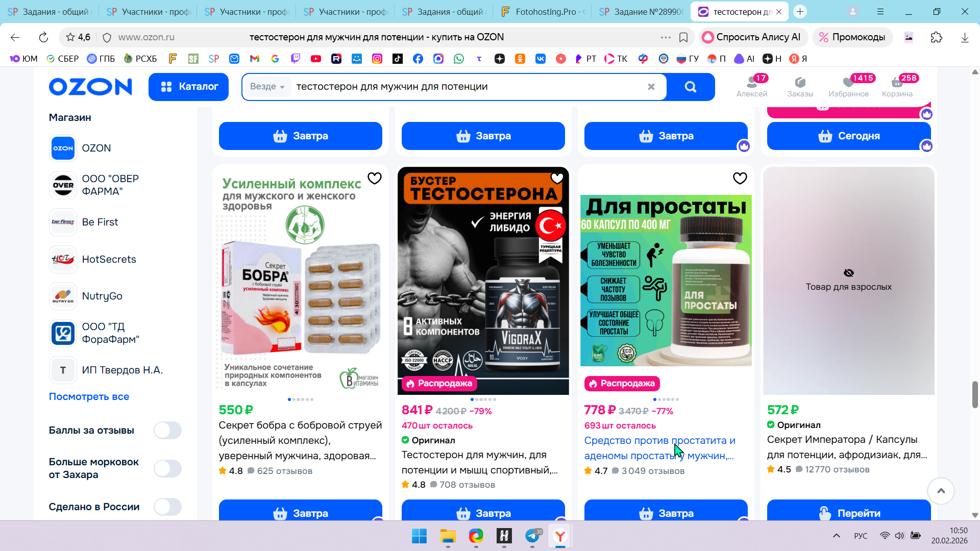Switch to the Fotohosting.Pro browser tab
Viewport: 980px width, 551px height.
(x=543, y=12)
